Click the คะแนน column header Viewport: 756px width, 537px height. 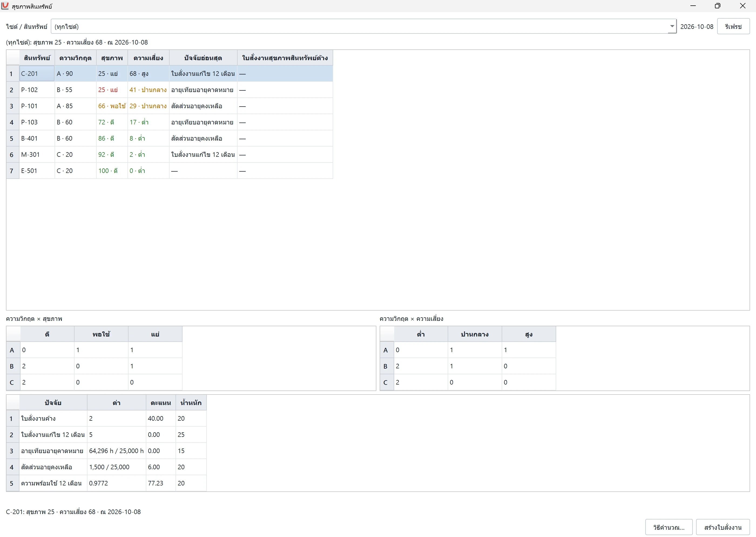161,402
